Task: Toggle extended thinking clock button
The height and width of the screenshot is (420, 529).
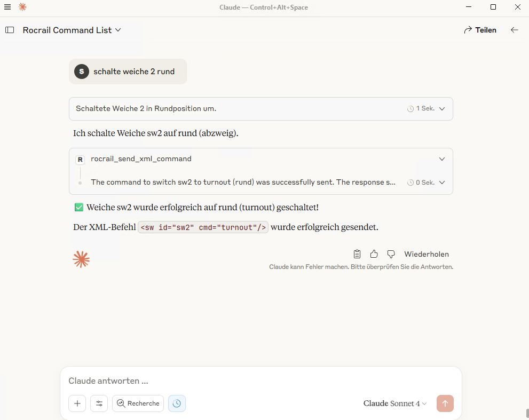Action: 177,403
